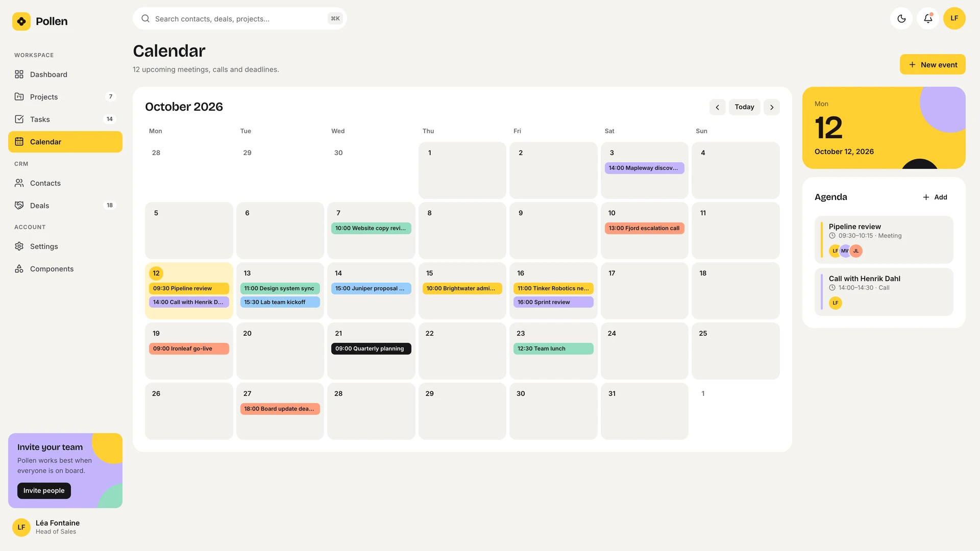Open the Tasks page
This screenshot has height=551, width=980.
point(65,119)
